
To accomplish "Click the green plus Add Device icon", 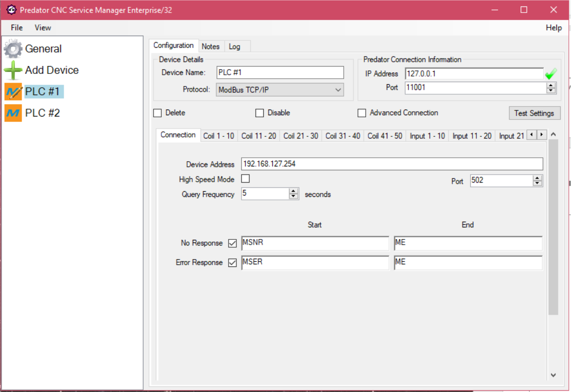I will pos(13,70).
